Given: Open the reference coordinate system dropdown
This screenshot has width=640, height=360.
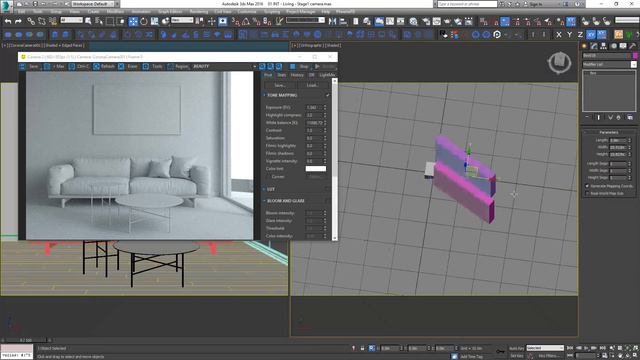Looking at the screenshot, I should [182, 20].
